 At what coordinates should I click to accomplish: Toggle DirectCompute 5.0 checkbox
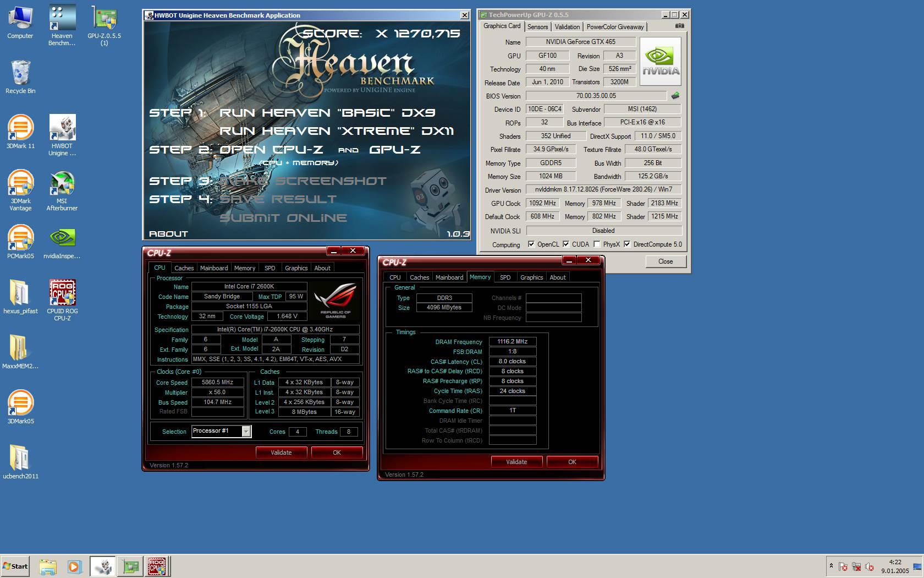[627, 244]
